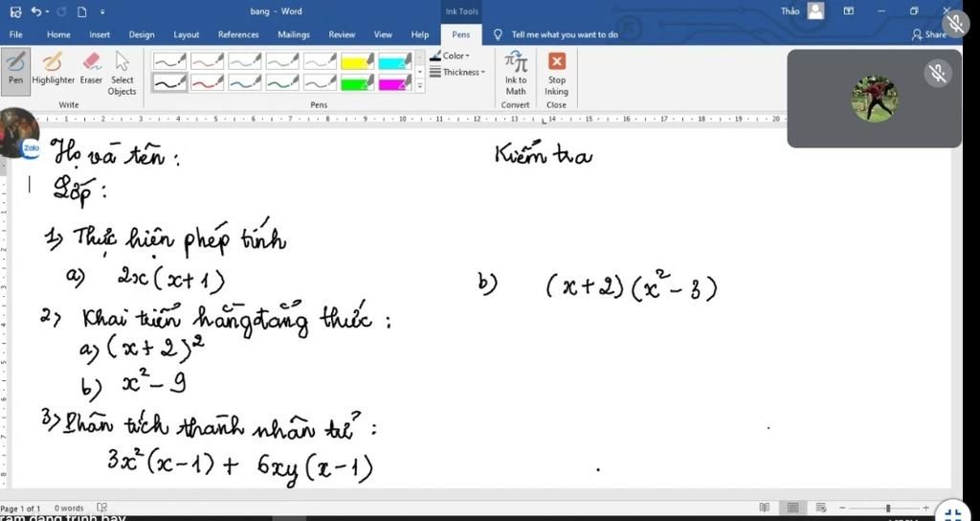This screenshot has height=521, width=980.
Task: Open Customize Quick Access Toolbar dropdown
Action: pos(102,11)
